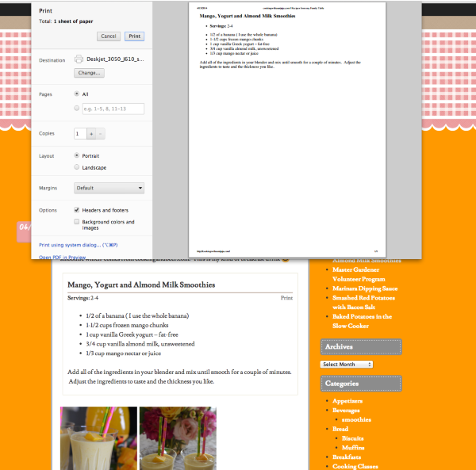
Task: Click Print using system dialog link
Action: coord(78,245)
